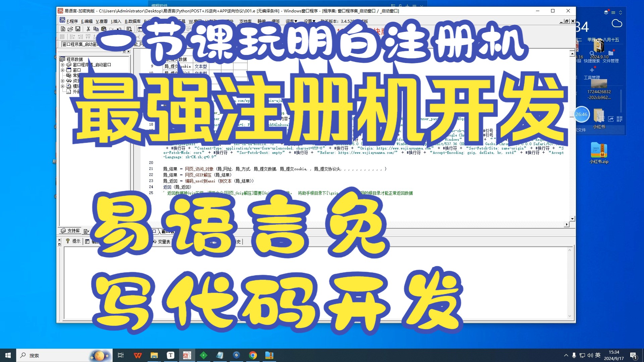Open the 设置 dropdown in menu bar
644x362 pixels.
309,21
